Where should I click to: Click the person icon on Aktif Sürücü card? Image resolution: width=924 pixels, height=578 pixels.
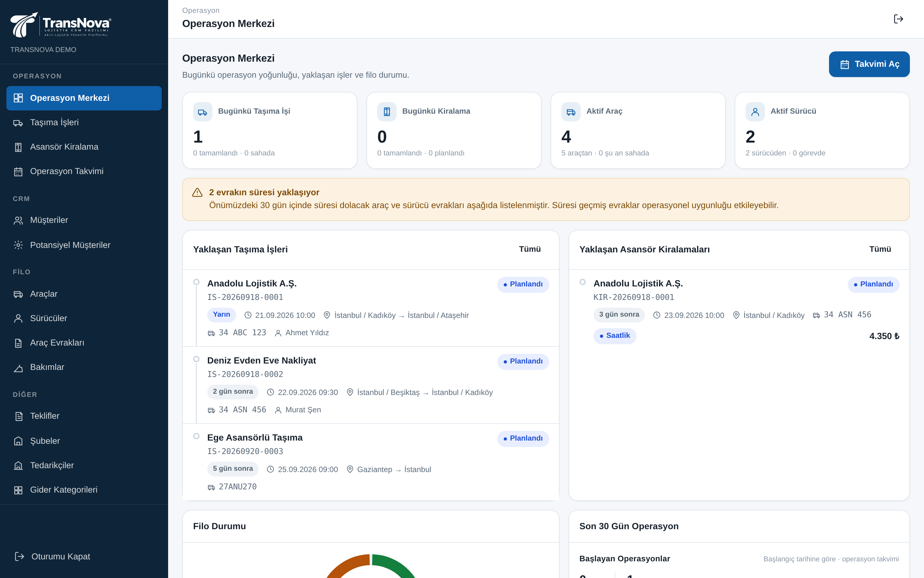(x=755, y=112)
